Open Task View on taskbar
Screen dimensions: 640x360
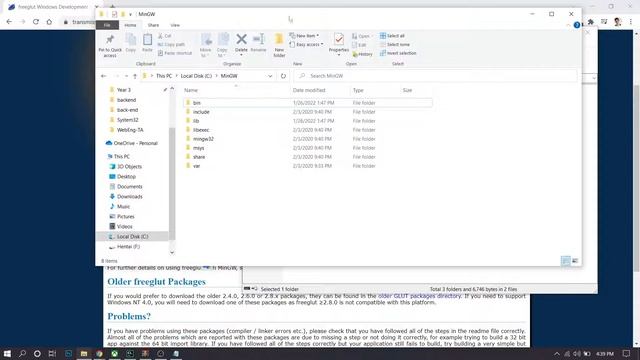click(52, 353)
